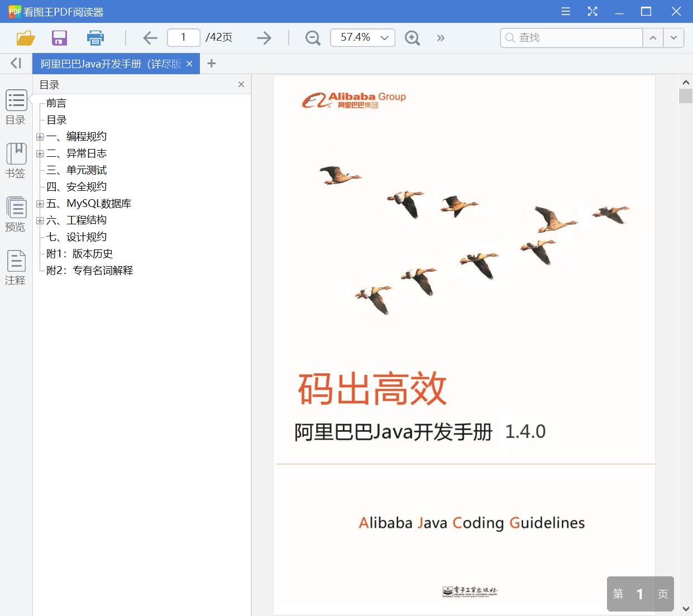Open the 注释 annotations panel
This screenshot has width=693, height=616.
click(x=16, y=268)
